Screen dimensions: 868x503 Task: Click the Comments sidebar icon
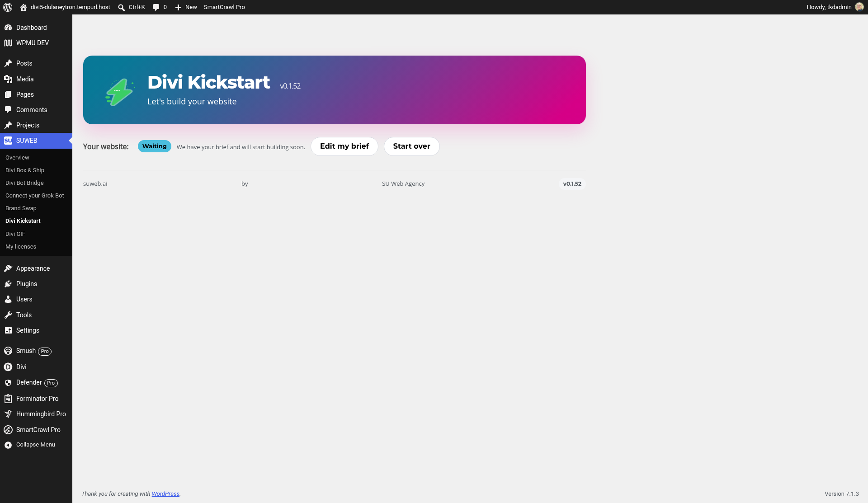8,110
